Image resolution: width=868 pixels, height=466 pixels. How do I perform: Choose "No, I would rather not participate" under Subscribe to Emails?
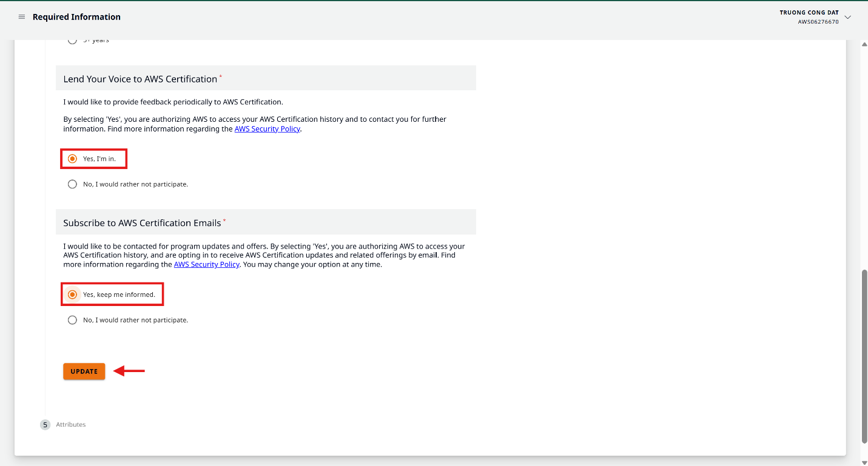pos(72,320)
